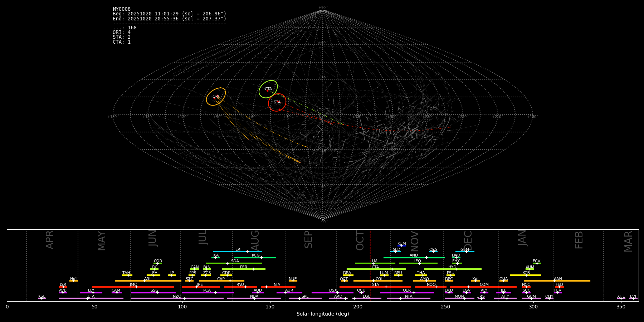Click the green LEO shower bar

pyautogui.click(x=418, y=263)
